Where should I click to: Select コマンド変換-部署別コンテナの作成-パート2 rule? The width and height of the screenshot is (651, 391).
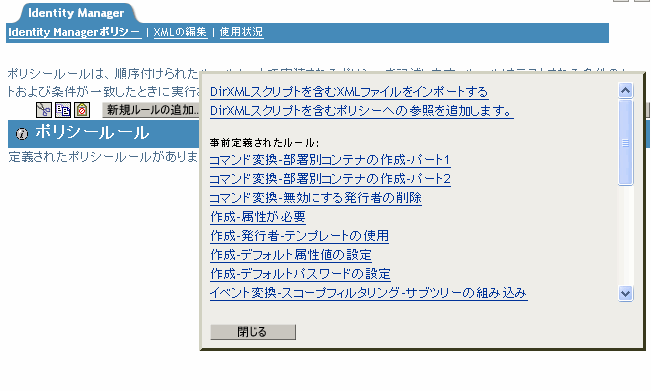pyautogui.click(x=330, y=179)
